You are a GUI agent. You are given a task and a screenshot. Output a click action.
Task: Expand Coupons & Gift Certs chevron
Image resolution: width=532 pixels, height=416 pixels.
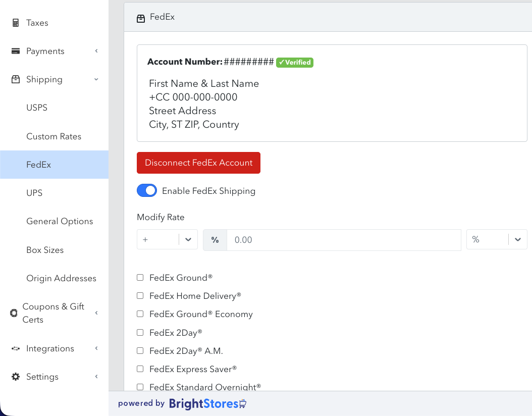(x=97, y=313)
